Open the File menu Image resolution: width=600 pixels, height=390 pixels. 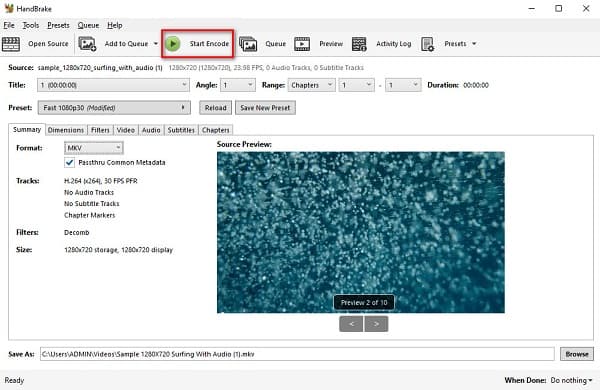pos(9,25)
